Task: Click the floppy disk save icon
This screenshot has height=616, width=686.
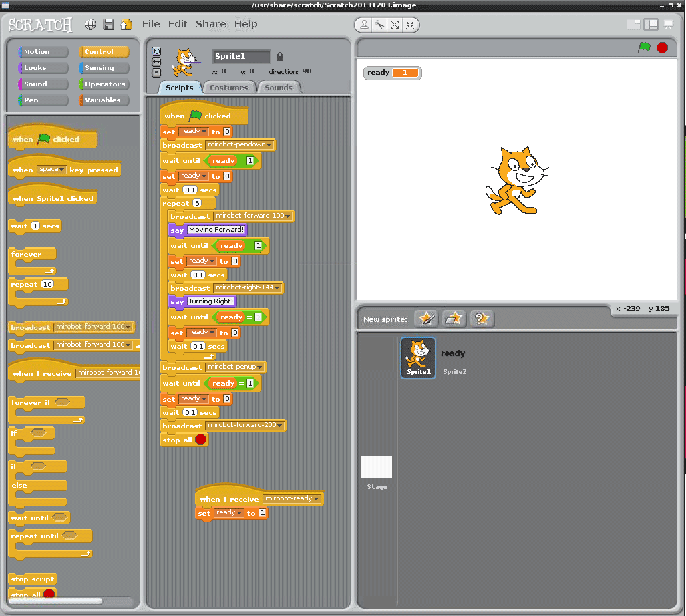Action: coord(108,25)
